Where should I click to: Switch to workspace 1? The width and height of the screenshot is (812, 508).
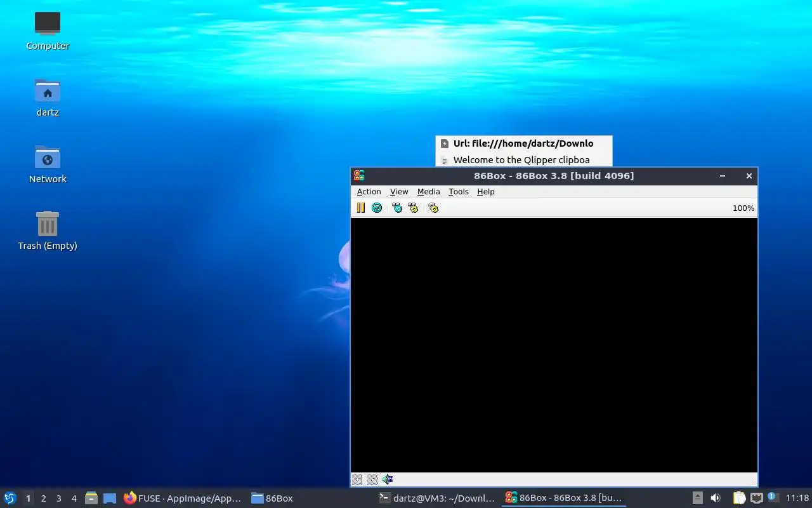[x=28, y=498]
